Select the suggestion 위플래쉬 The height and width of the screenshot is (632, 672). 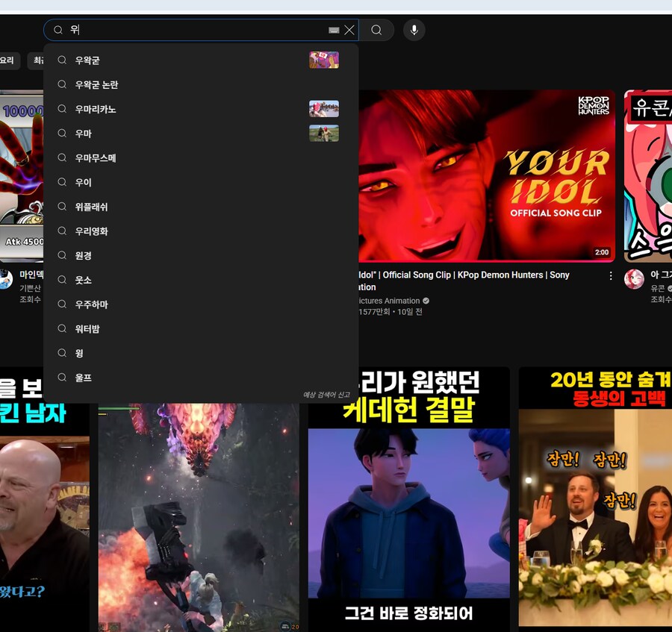coord(201,207)
